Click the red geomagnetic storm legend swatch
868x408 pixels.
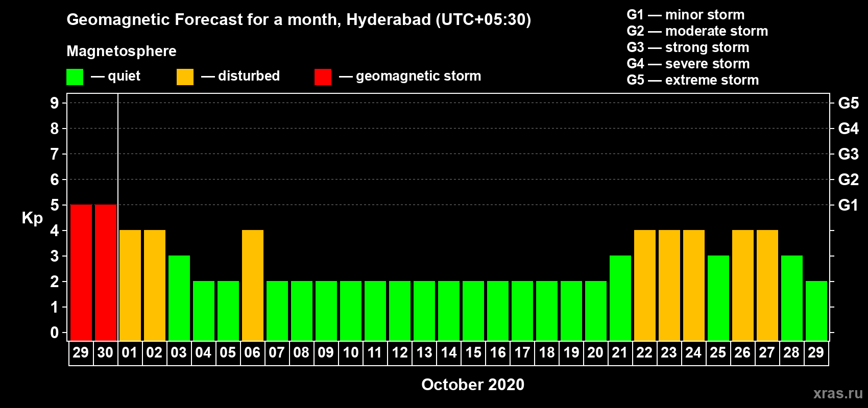[323, 77]
